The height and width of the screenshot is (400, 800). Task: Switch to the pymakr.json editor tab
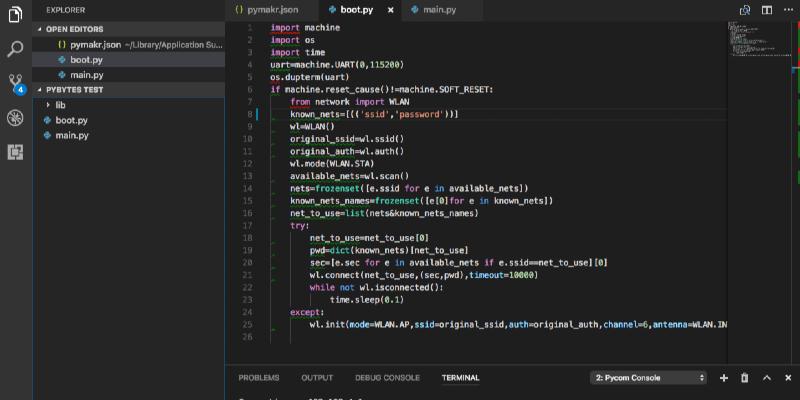267,10
